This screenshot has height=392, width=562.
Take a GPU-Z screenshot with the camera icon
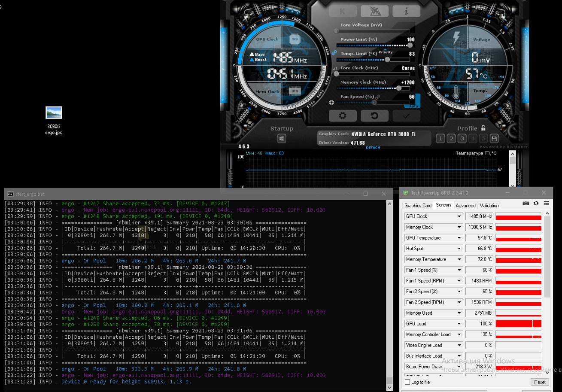(x=526, y=204)
